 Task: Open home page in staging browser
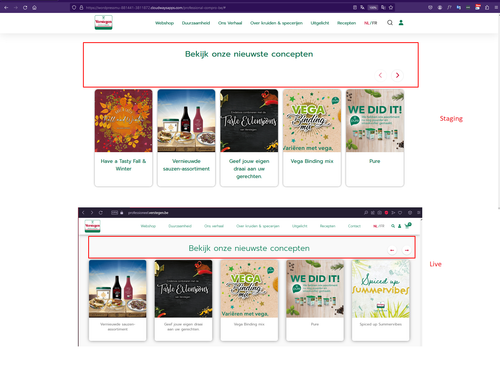point(34,7)
